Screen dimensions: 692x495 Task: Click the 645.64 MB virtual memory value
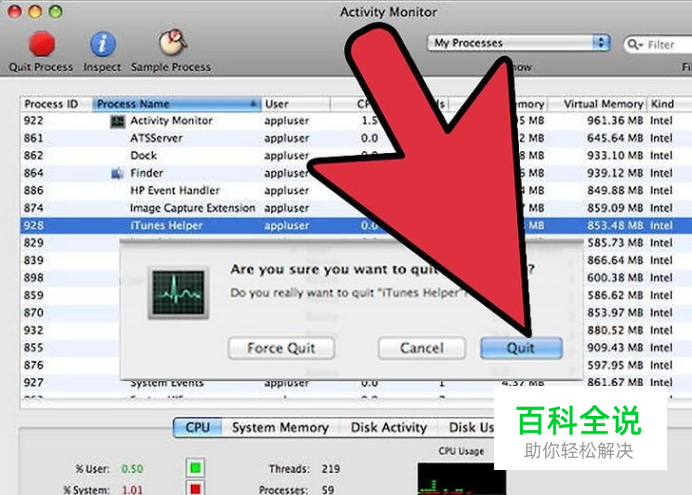point(615,138)
